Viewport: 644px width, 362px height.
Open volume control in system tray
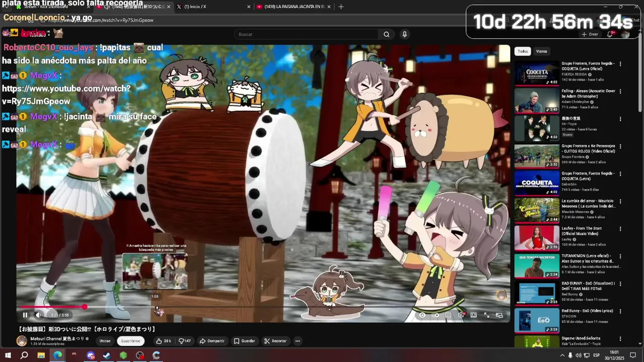pos(579,355)
